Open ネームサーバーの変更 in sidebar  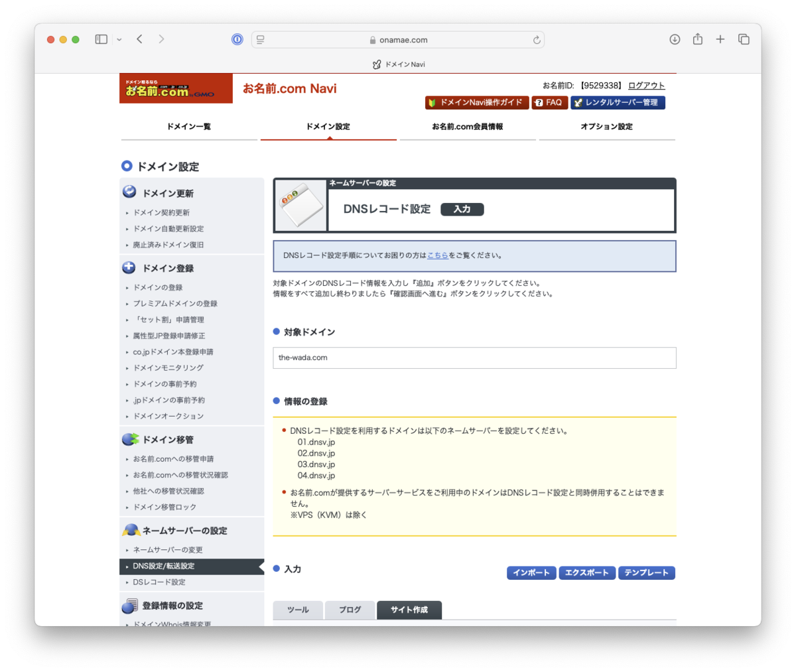[x=168, y=550]
